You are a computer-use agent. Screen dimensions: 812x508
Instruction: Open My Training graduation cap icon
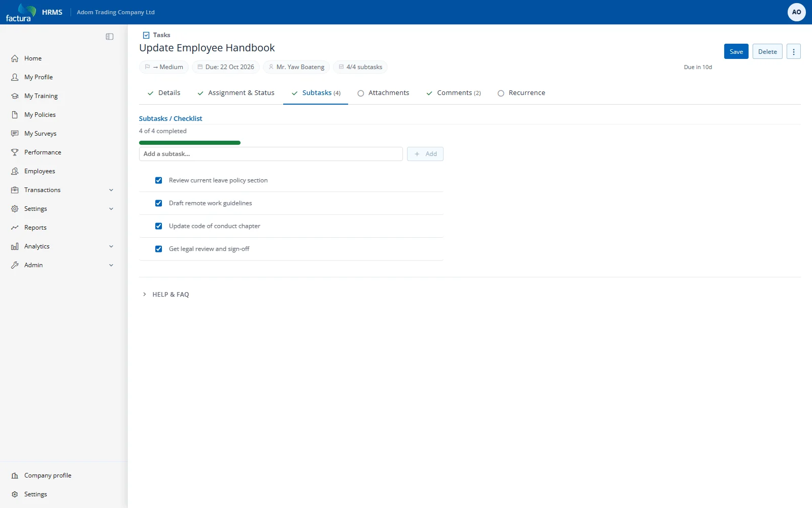(x=15, y=96)
